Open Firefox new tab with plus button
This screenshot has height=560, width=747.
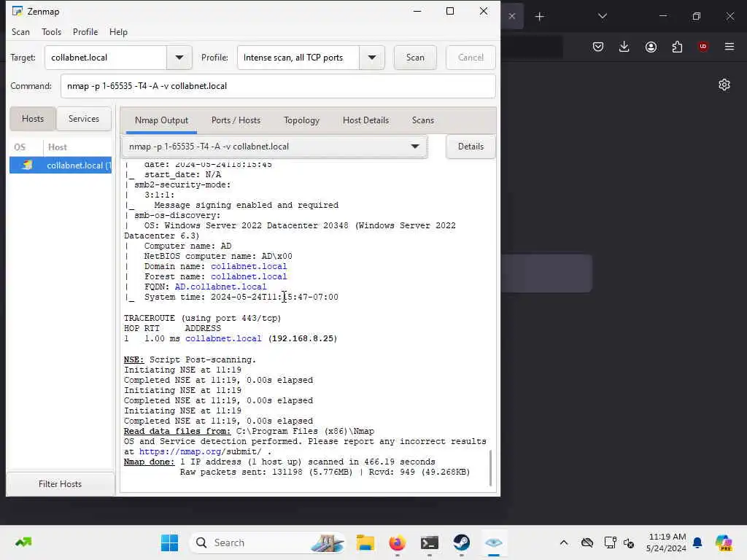(539, 17)
